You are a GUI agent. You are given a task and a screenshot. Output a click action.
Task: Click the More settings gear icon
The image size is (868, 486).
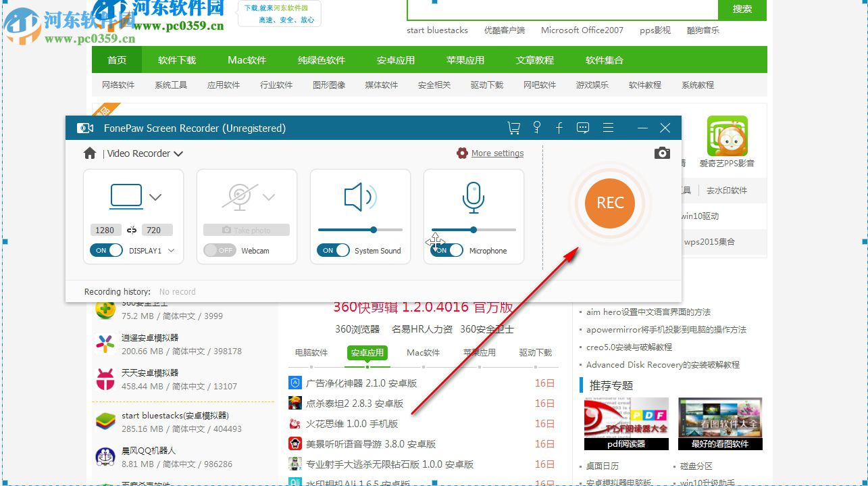(462, 153)
